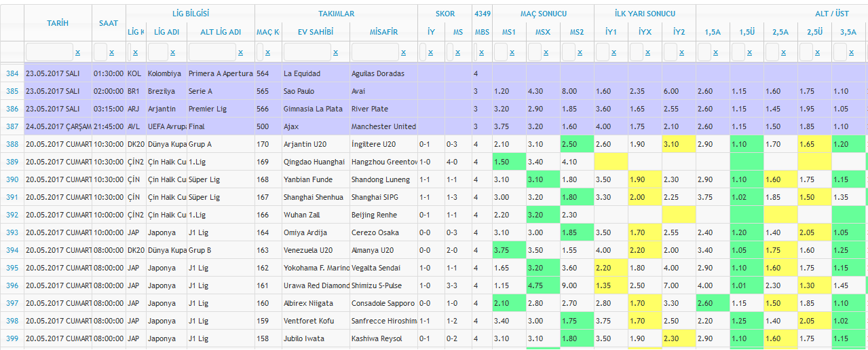868x350 pixels.
Task: Clear the EV SAHİBİ filter x
Action: click(335, 52)
